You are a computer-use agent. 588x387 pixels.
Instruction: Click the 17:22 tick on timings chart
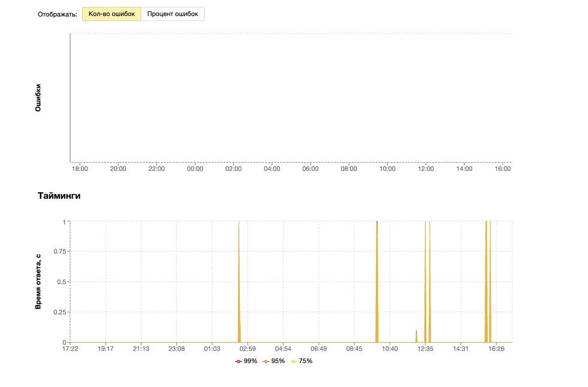click(x=70, y=349)
